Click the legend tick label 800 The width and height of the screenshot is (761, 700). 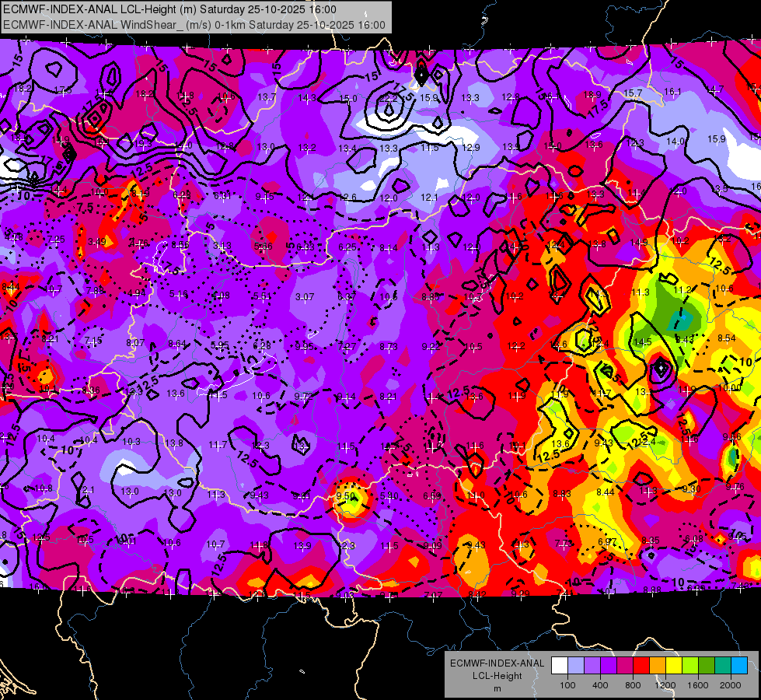click(x=633, y=685)
